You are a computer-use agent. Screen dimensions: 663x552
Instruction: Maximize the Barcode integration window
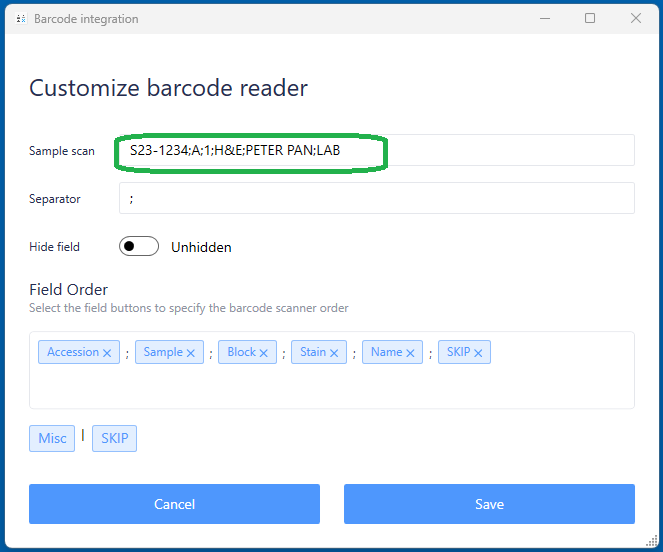(590, 18)
